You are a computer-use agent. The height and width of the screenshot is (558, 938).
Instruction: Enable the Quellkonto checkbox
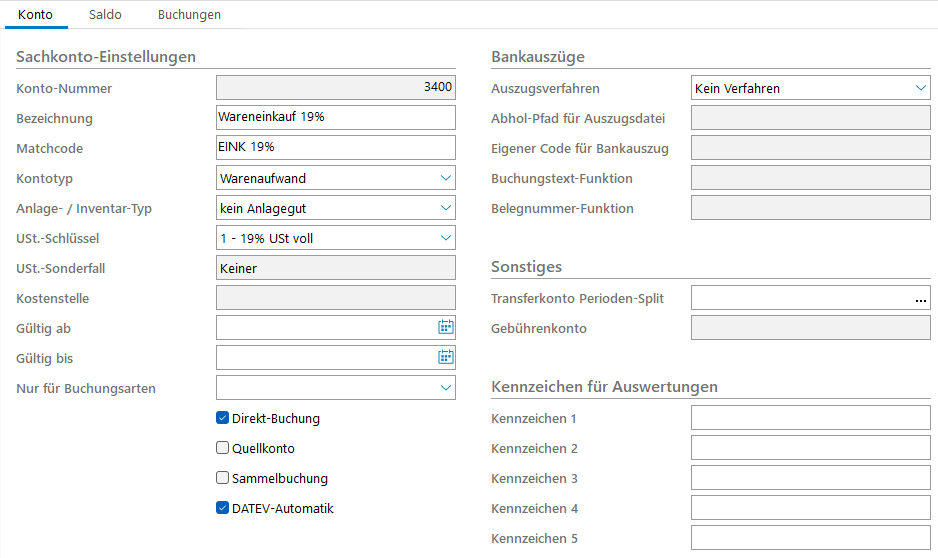click(223, 449)
